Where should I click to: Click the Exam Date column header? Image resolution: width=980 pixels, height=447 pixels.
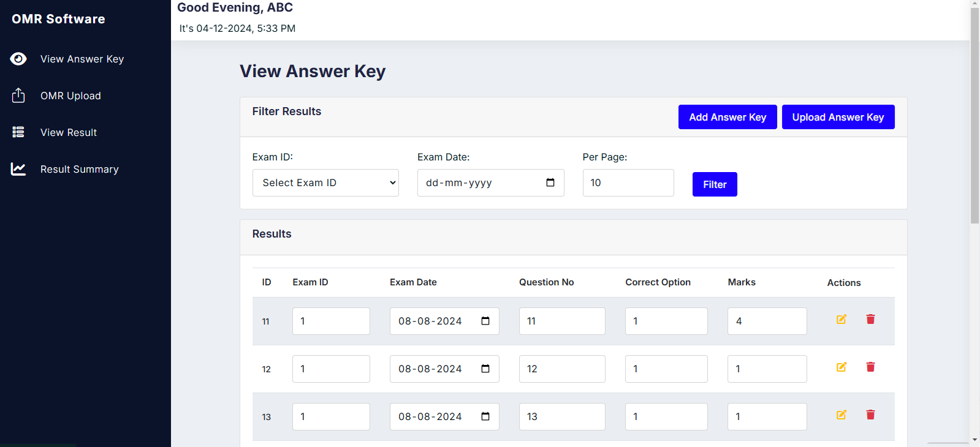pyautogui.click(x=413, y=282)
